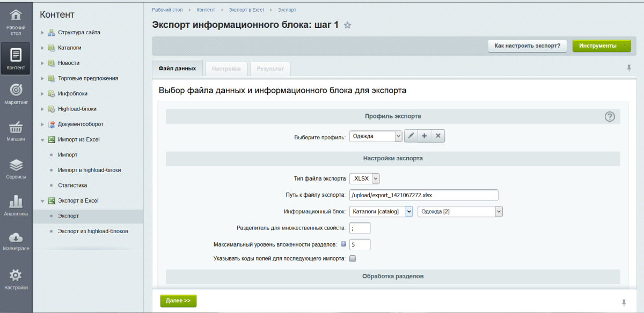Click the Далее button
644x313 pixels.
click(x=178, y=301)
